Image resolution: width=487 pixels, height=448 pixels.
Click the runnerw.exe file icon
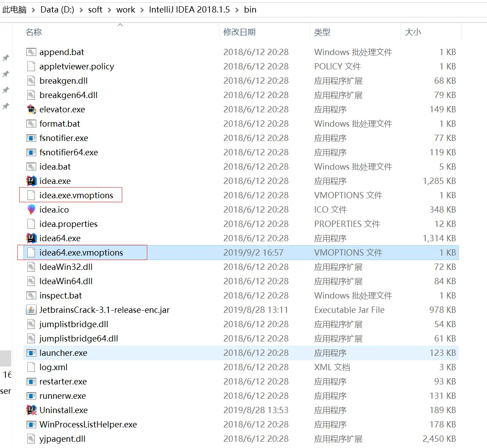coord(31,396)
